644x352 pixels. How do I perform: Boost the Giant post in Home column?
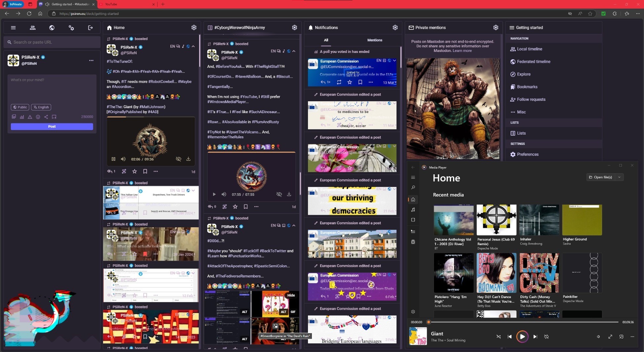point(124,171)
